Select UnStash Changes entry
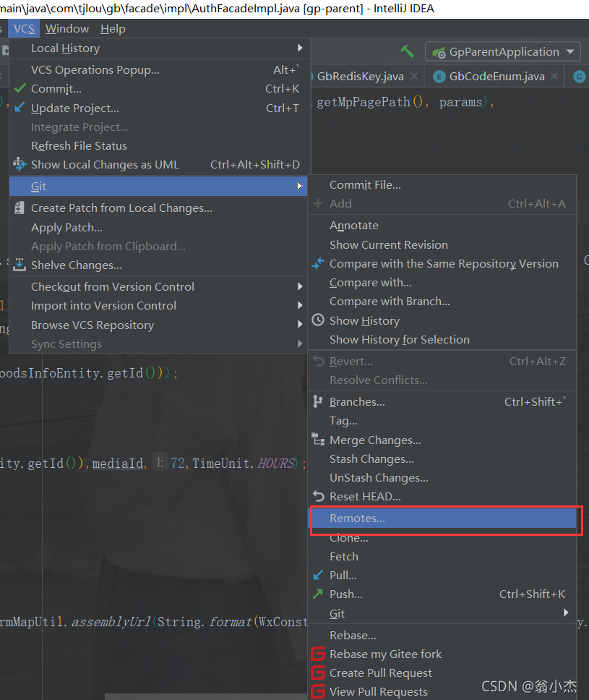Viewport: 589px width, 700px height. click(442, 478)
